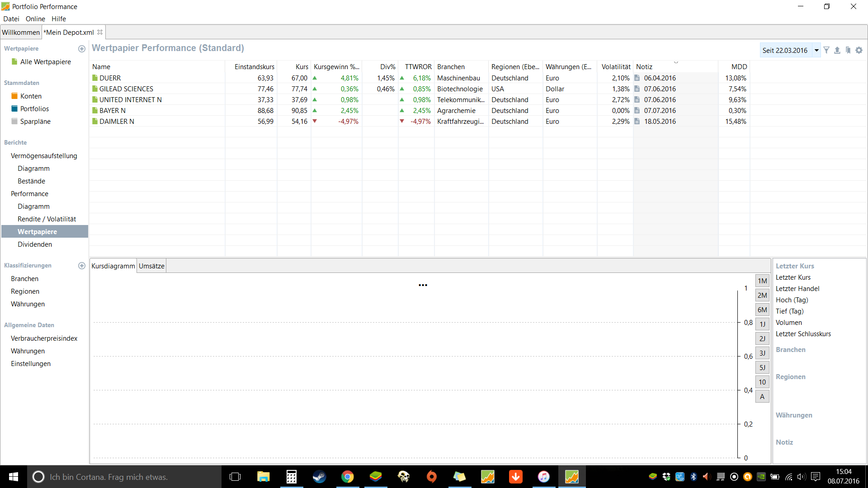Click the Notiz column header
This screenshot has height=488, width=868.
[x=644, y=67]
